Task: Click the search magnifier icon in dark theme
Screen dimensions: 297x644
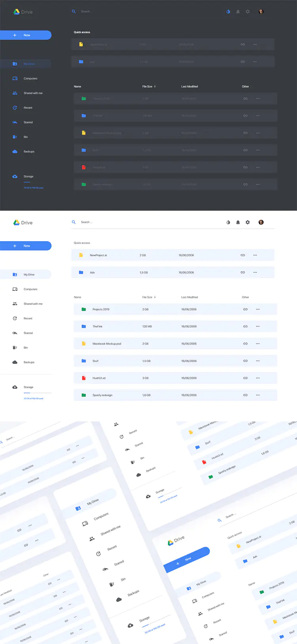Action: coord(74,11)
